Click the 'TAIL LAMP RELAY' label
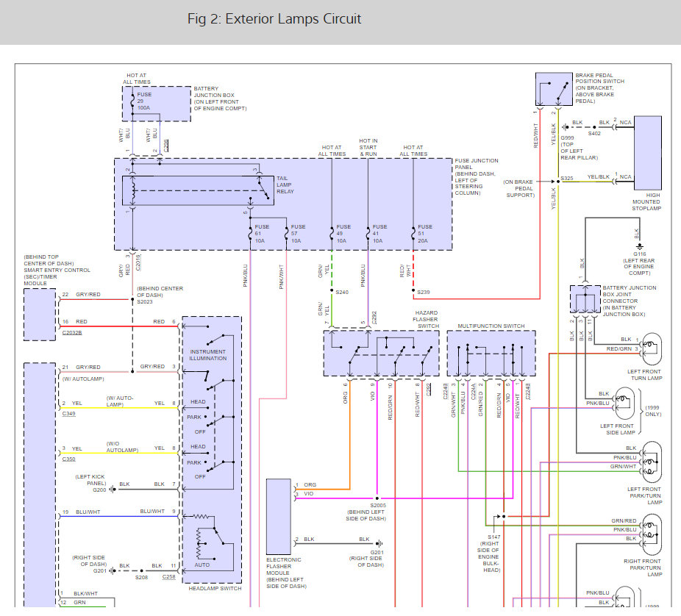This screenshot has width=681, height=616. pyautogui.click(x=285, y=185)
